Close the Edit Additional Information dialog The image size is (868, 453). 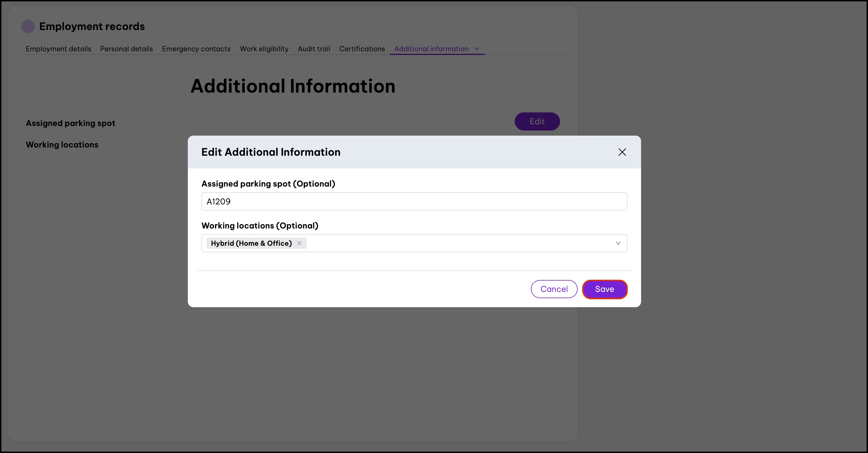point(622,152)
